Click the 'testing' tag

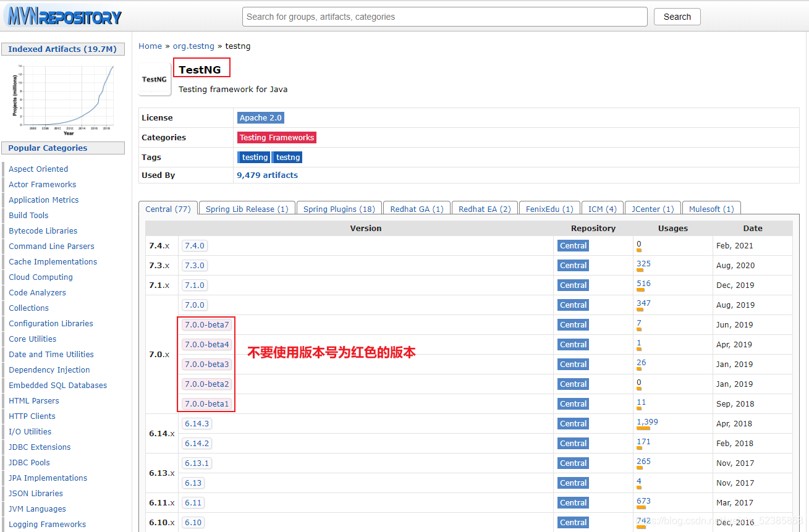point(254,157)
